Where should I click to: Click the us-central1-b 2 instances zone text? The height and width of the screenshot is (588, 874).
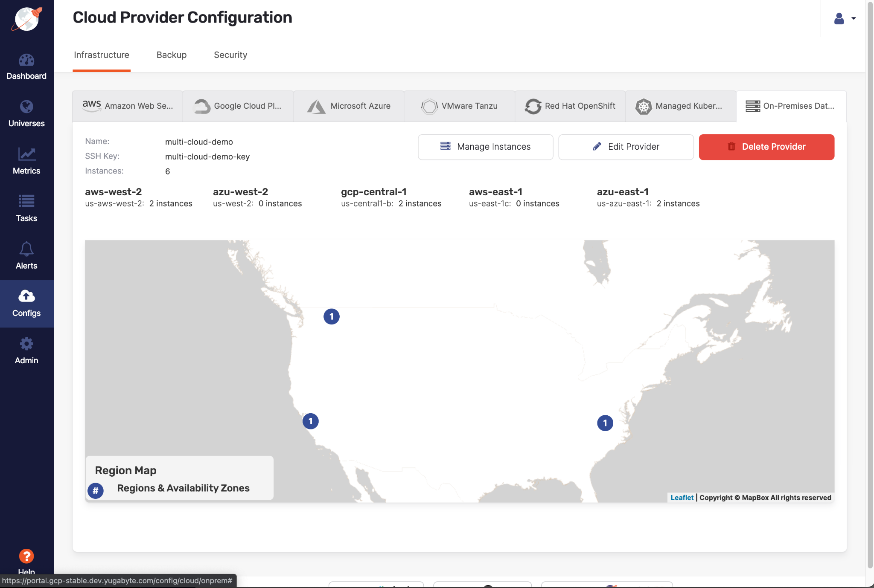(391, 204)
